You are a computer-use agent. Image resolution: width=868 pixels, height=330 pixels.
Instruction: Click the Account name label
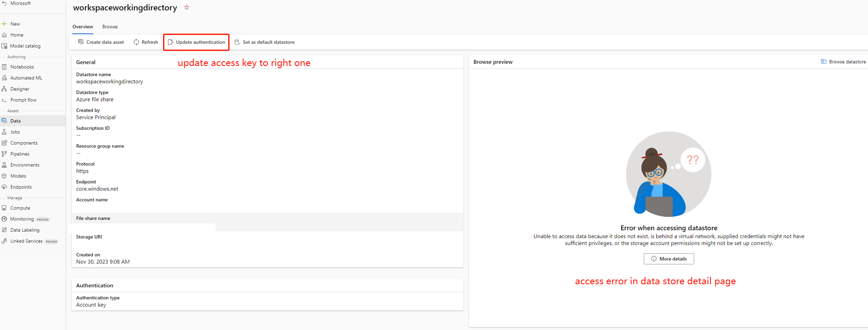pyautogui.click(x=92, y=200)
